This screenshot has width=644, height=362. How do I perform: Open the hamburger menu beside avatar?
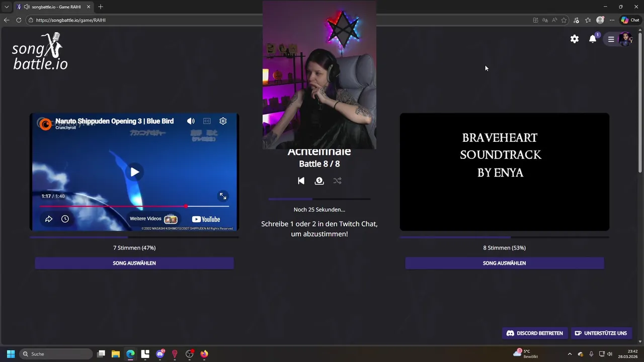(x=611, y=39)
